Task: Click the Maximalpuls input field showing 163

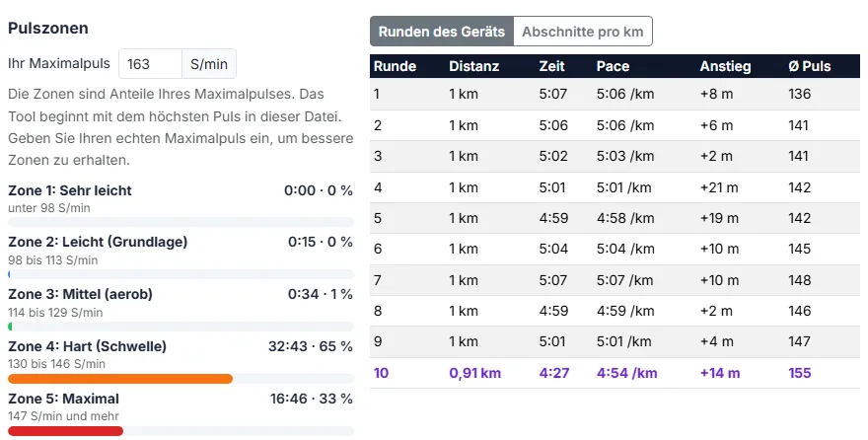Action: tap(151, 64)
